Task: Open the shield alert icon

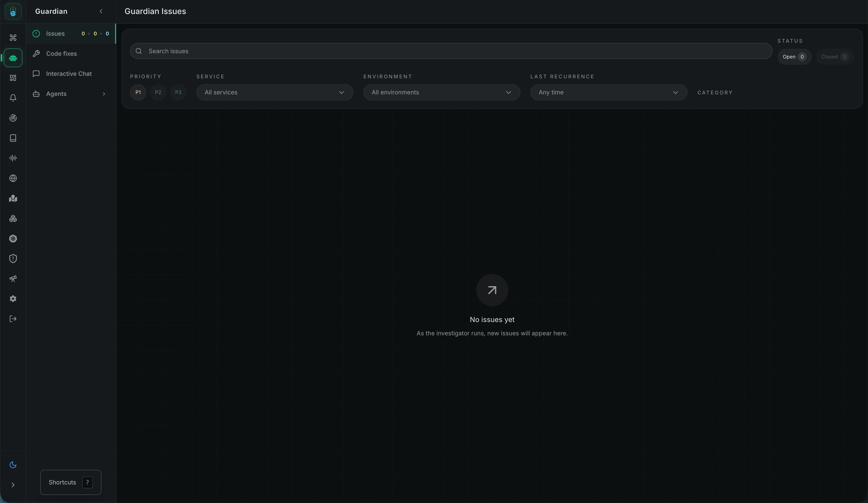Action: pyautogui.click(x=13, y=259)
